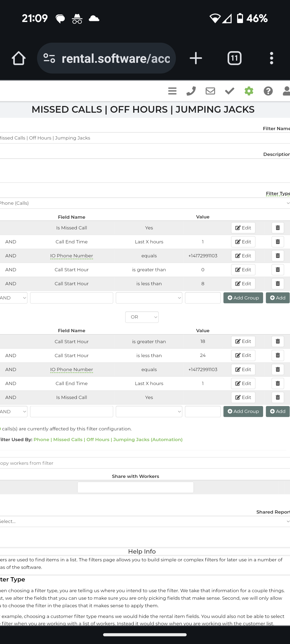Click IO Phone Number label in second group
Screen dimensions: 290x644
(x=71, y=369)
